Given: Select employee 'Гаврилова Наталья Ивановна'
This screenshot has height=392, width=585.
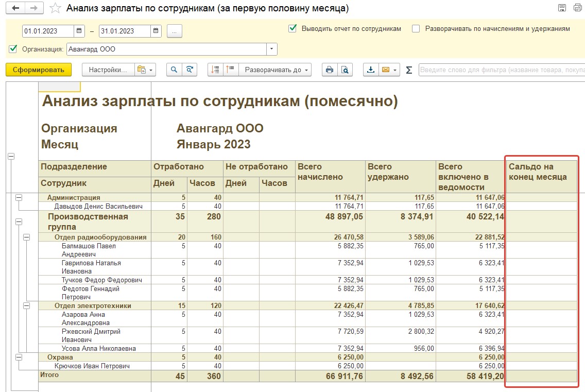Looking at the screenshot, I should point(92,267).
